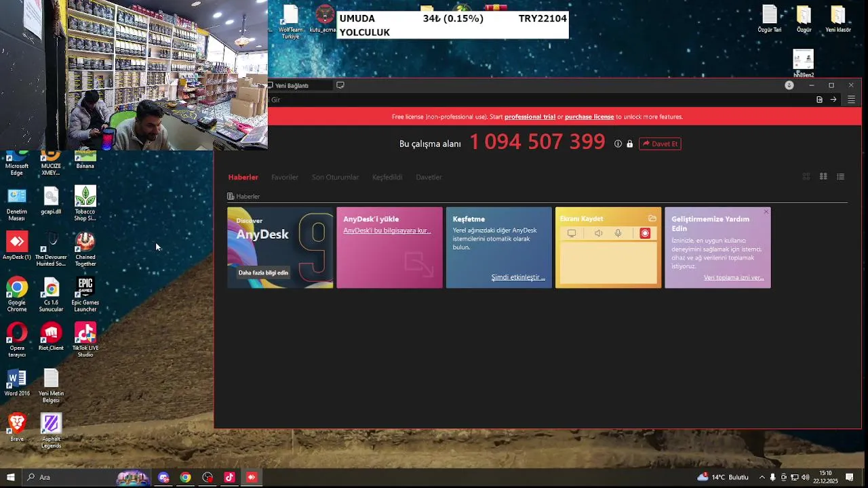Image resolution: width=868 pixels, height=488 pixels.
Task: Click the Haberler section header
Action: click(243, 197)
